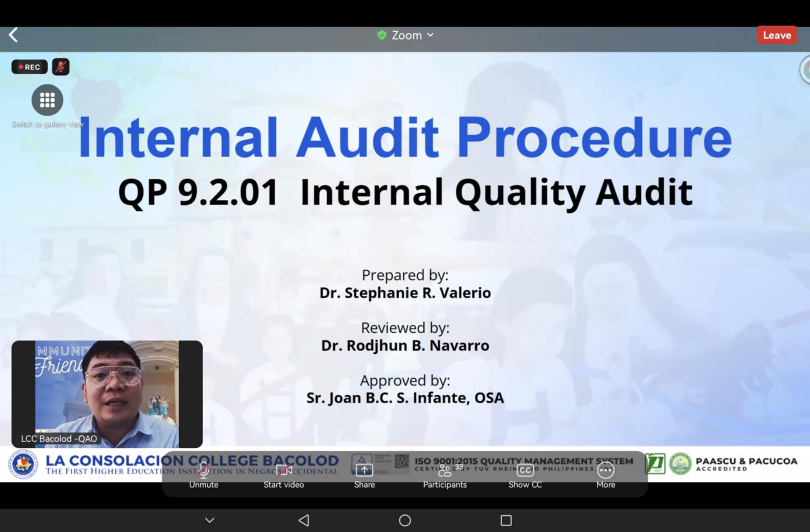
Task: Unmute the microphone
Action: [x=204, y=475]
